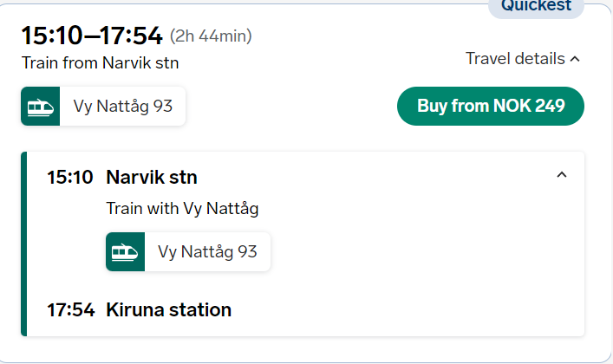613x364 pixels.
Task: Collapse the Narvik stn leg using its chevron
Action: tap(561, 175)
